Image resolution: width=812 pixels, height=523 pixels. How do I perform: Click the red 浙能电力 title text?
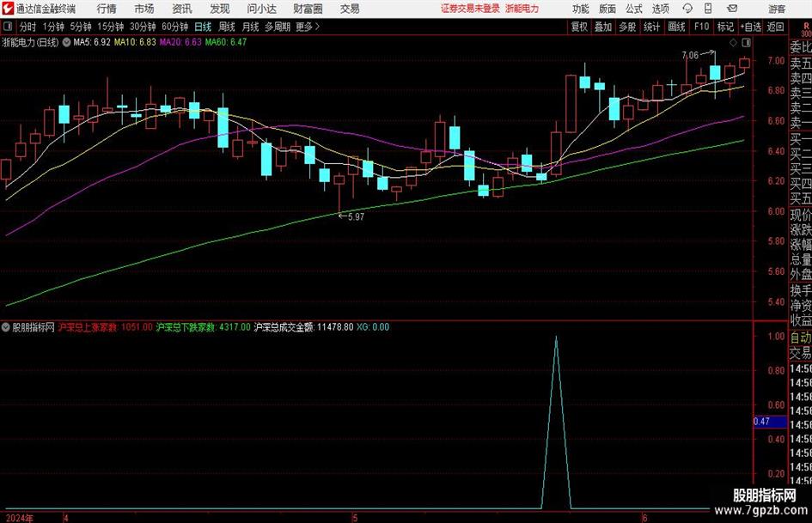522,9
